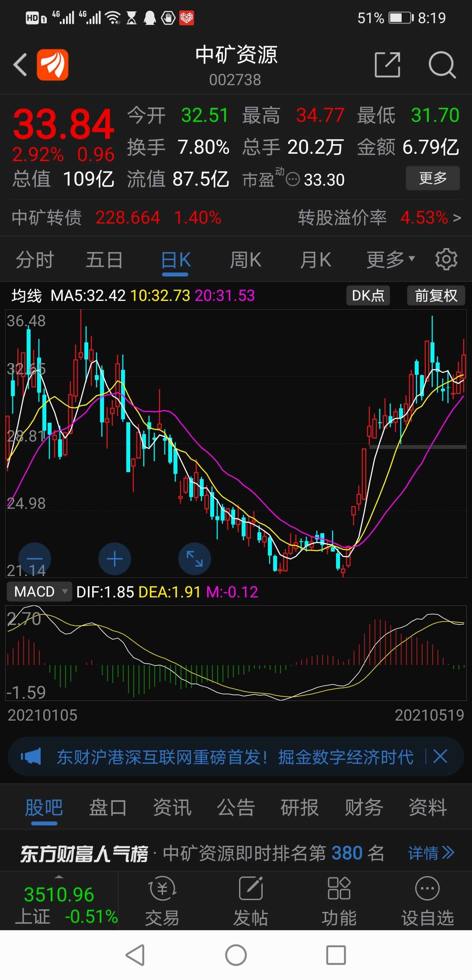Expand 转股溢价率 details arrow

click(457, 217)
